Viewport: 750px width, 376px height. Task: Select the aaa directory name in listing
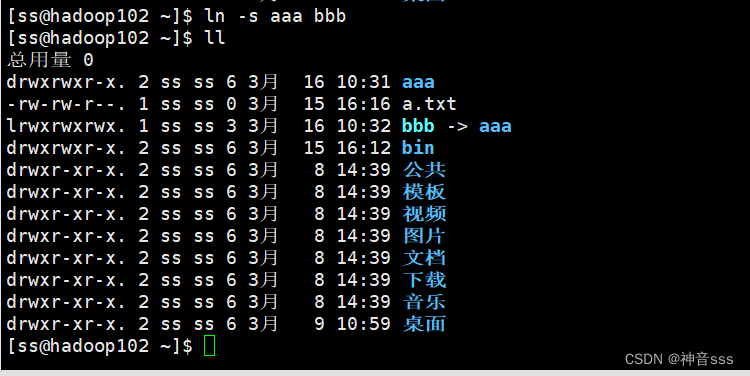[419, 82]
